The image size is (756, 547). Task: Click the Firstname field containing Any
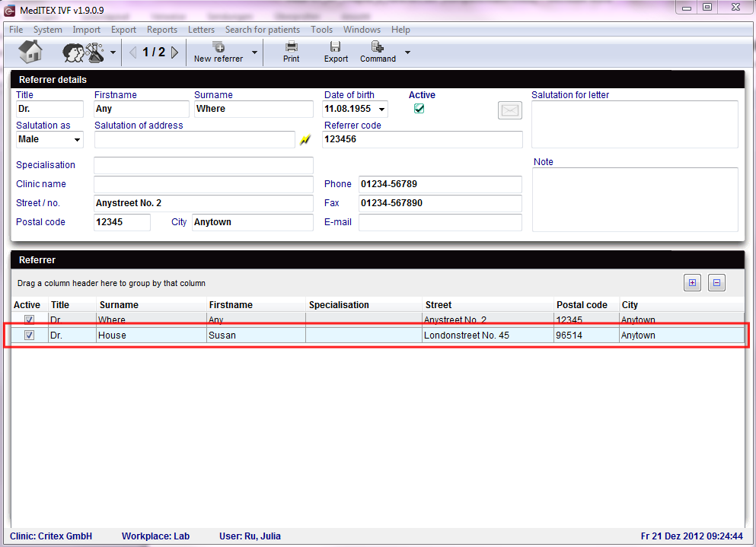tap(142, 109)
